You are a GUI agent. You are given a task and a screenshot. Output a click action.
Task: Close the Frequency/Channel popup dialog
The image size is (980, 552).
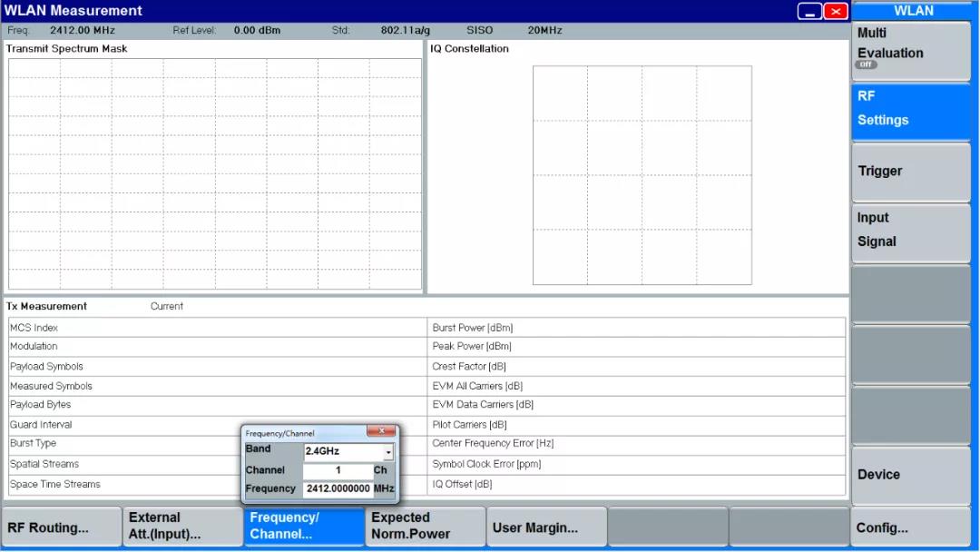point(381,431)
